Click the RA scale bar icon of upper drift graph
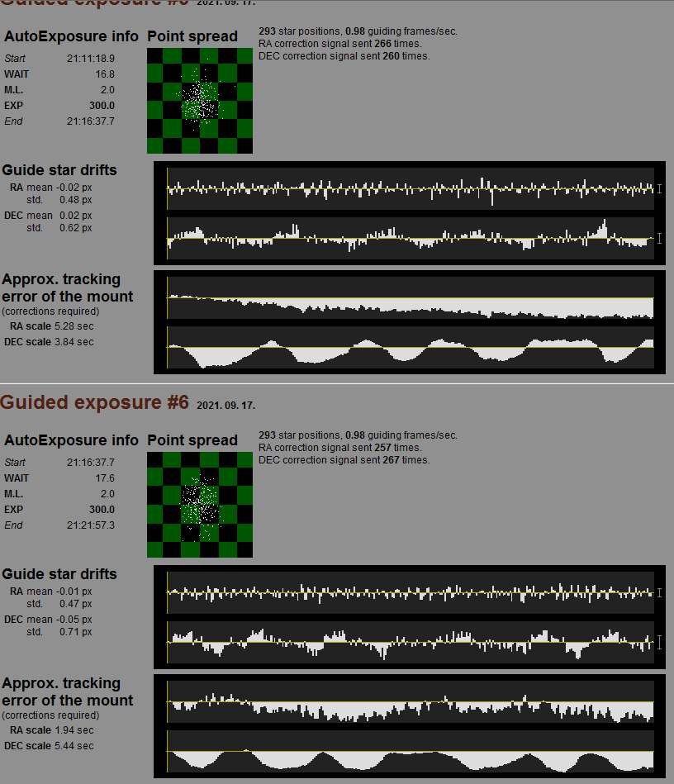 click(659, 188)
